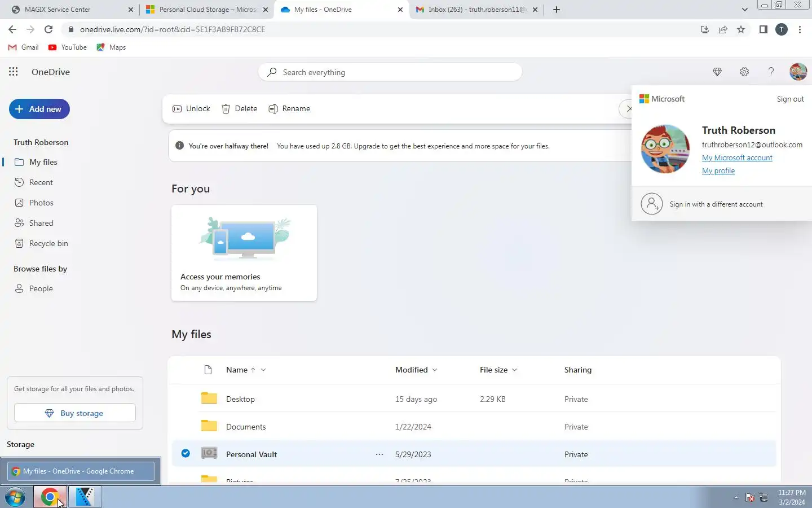Click the share page icon in address bar
This screenshot has width=812, height=508.
(723, 29)
